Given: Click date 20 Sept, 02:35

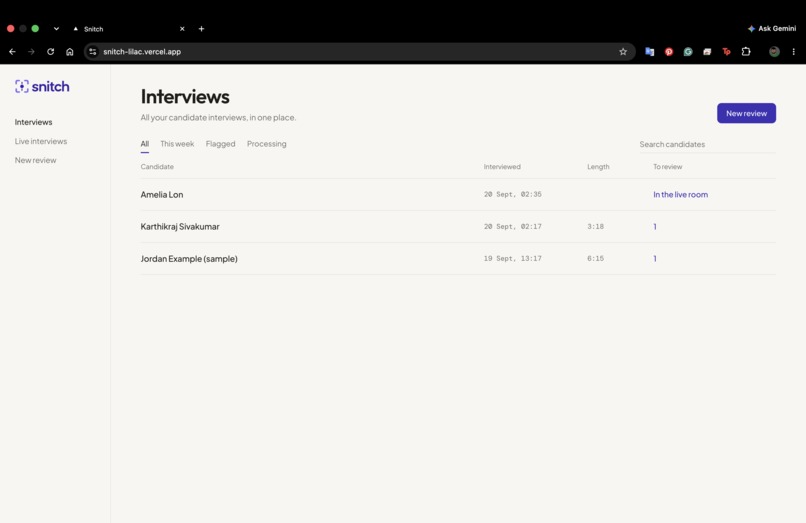Looking at the screenshot, I should tap(512, 194).
